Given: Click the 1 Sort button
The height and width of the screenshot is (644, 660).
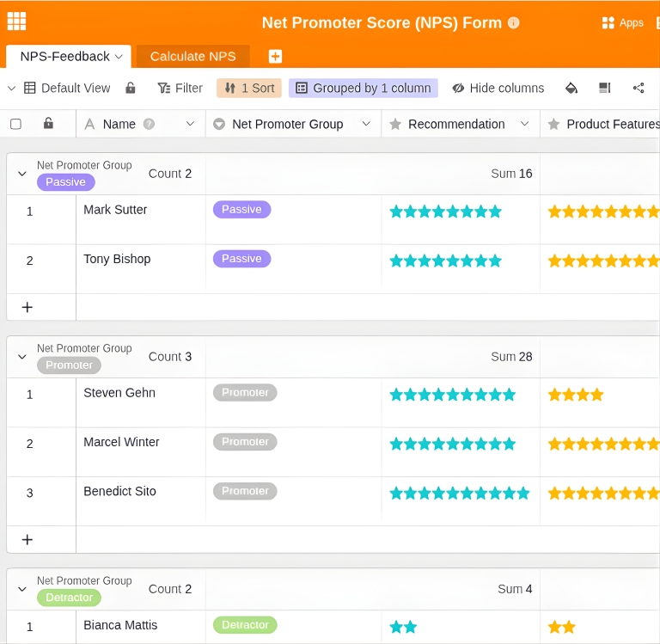Looking at the screenshot, I should click(249, 88).
